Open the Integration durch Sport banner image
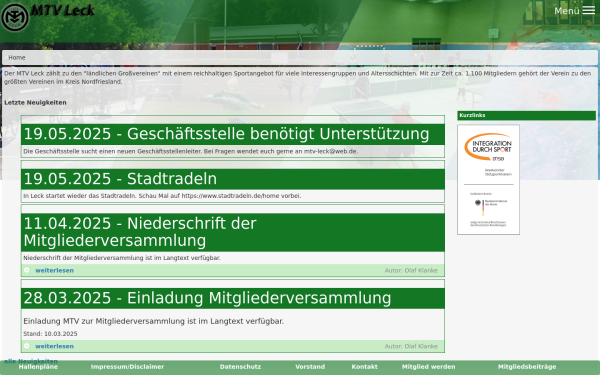The height and width of the screenshot is (375, 600). [x=488, y=179]
